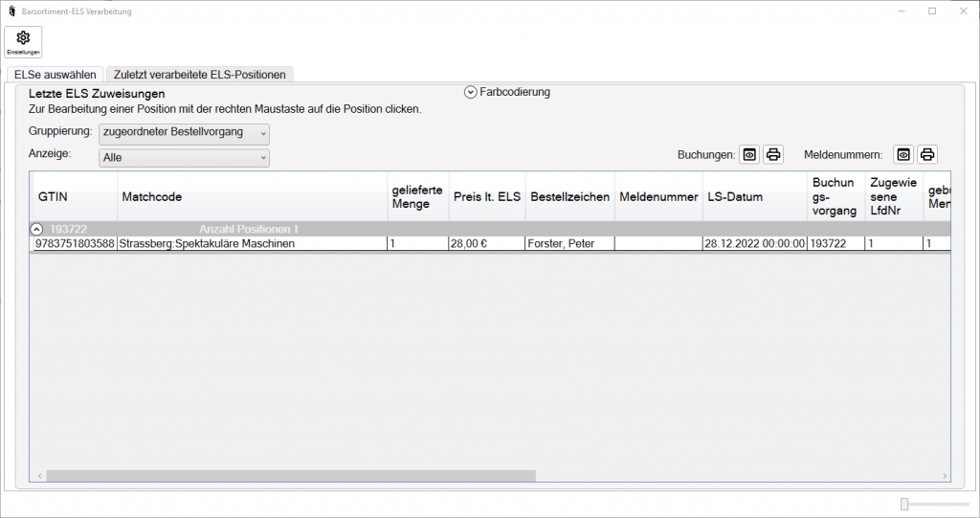The height and width of the screenshot is (518, 980).
Task: Preview Meldenummern with the eye icon
Action: tap(902, 154)
